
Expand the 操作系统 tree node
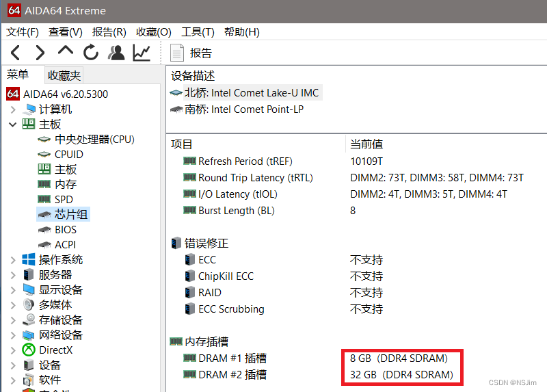13,260
